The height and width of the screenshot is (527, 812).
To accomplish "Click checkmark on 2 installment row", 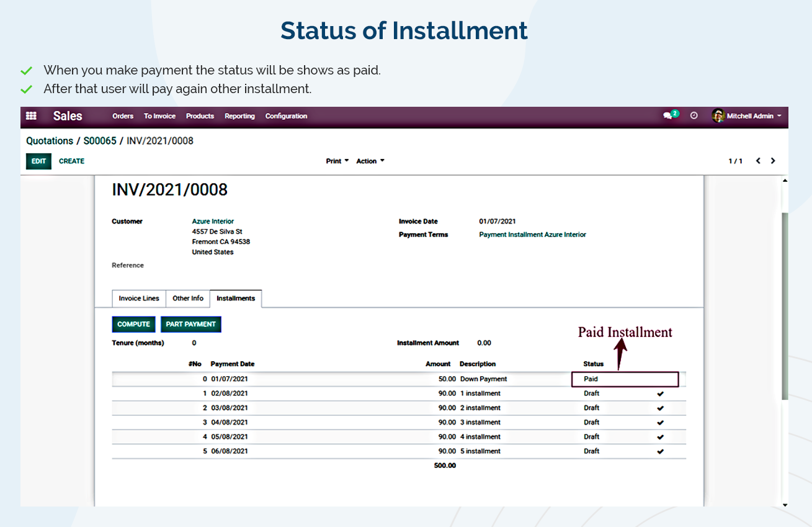I will (x=660, y=408).
